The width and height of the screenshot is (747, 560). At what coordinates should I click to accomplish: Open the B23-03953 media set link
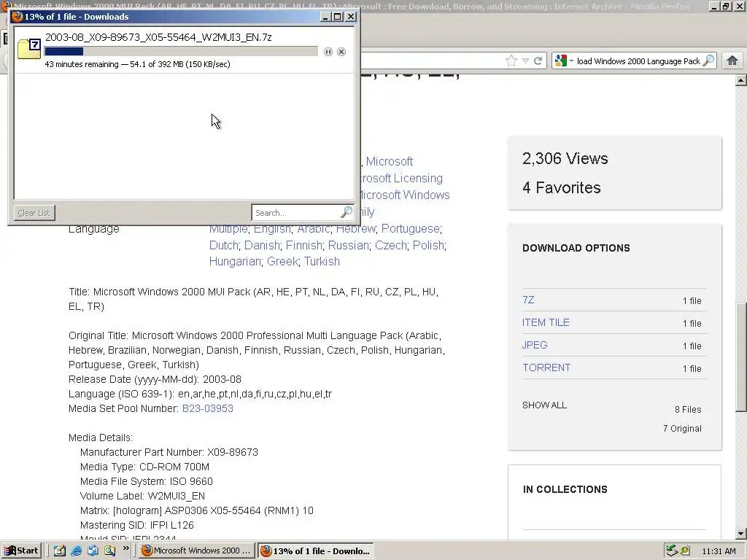[208, 408]
